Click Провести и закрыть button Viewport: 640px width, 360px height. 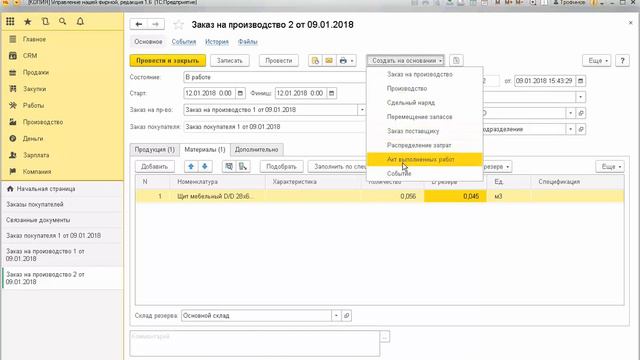click(168, 60)
